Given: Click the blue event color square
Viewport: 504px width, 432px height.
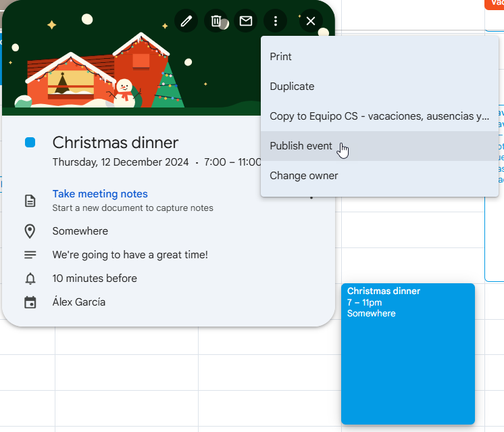Looking at the screenshot, I should pos(30,143).
